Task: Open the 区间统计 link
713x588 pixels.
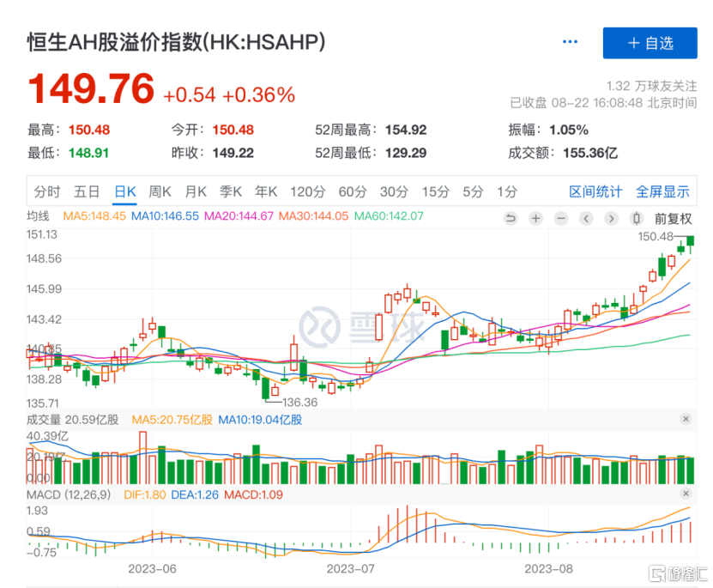Action: (595, 192)
